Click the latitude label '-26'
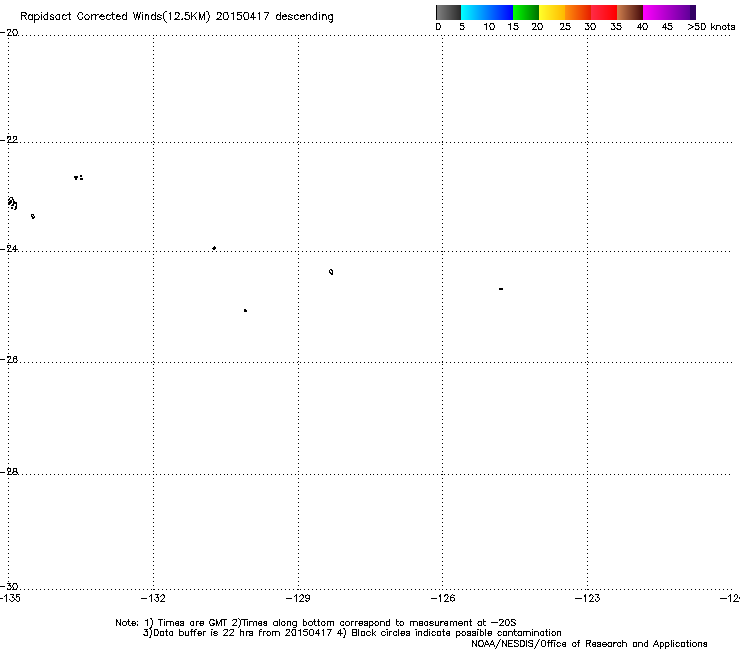Image resolution: width=740 pixels, height=650 pixels. [x=9, y=360]
